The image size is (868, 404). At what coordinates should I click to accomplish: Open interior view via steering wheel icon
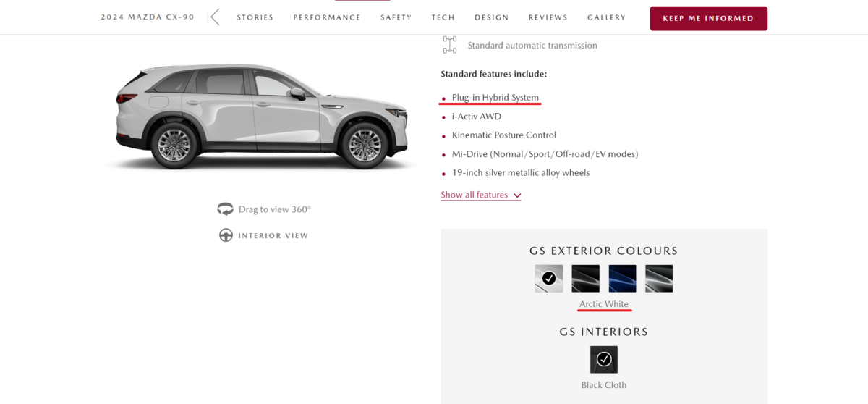click(226, 235)
